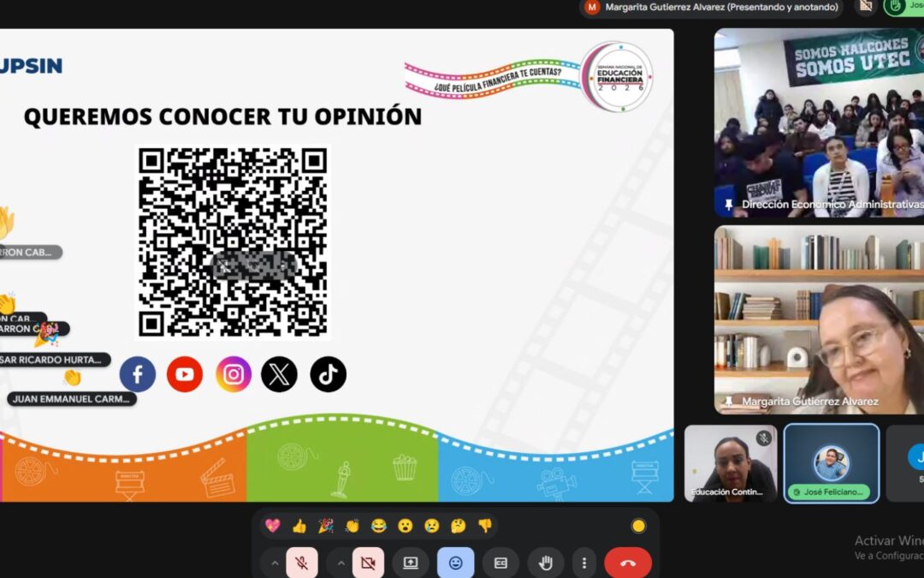
Task: Open more options three-dot menu
Action: 584,563
